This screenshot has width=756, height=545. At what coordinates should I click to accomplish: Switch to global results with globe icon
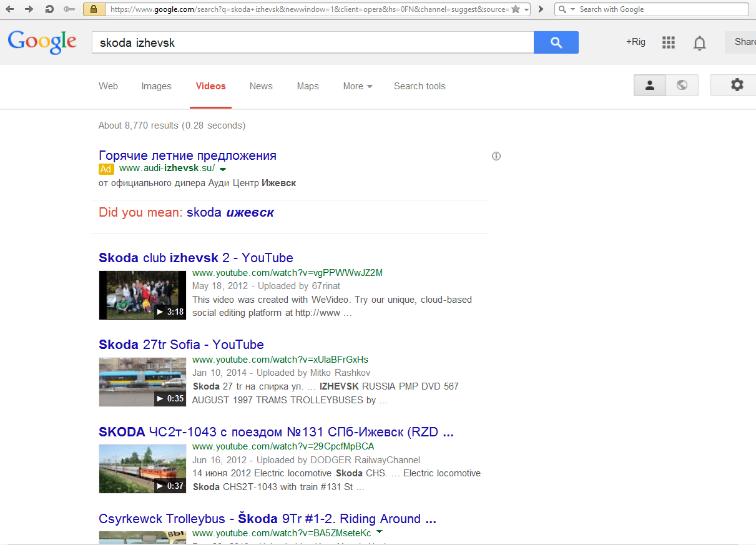tap(682, 85)
